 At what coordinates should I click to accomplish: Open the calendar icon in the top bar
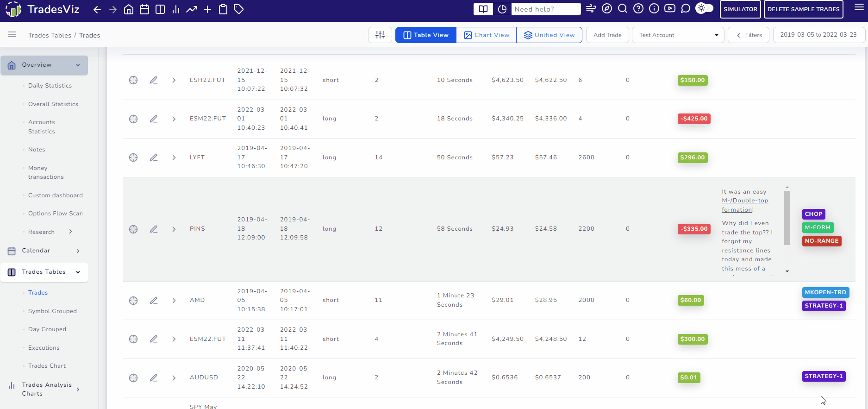click(144, 9)
